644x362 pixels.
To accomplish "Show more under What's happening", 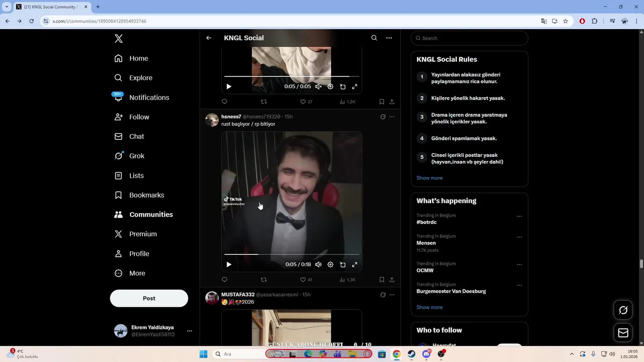I will (430, 307).
